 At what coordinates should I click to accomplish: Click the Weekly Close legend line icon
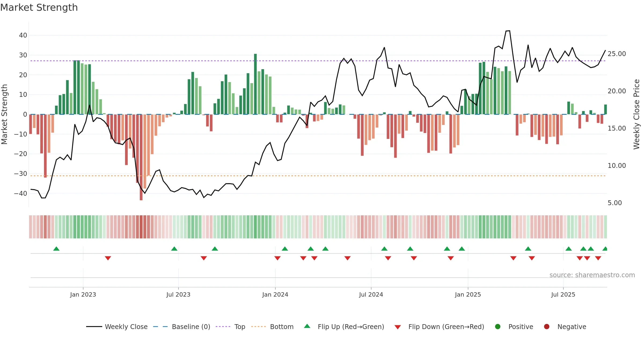[x=94, y=327]
